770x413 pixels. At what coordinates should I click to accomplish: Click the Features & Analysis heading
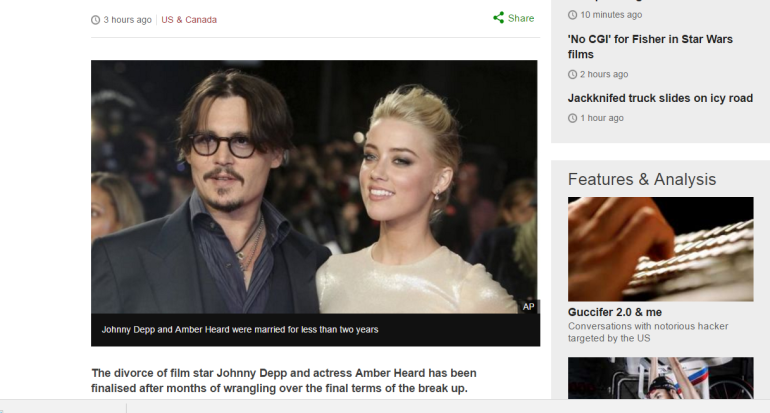[642, 179]
